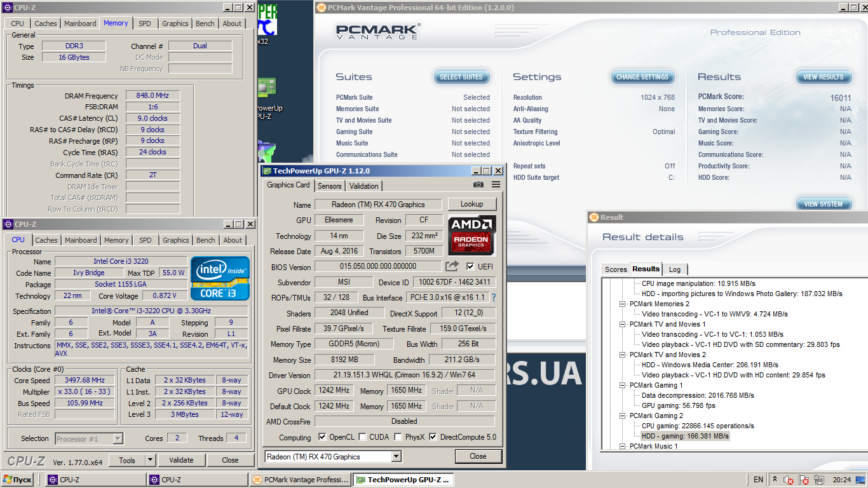This screenshot has width=868, height=488.
Task: Open the Пуск start button
Action: tap(18, 480)
